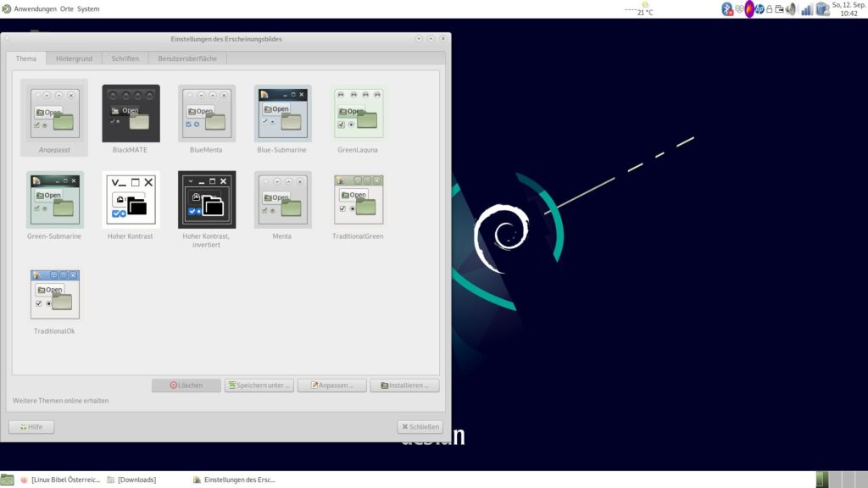
Task: Click the weather 21 °C applet
Action: (x=639, y=8)
